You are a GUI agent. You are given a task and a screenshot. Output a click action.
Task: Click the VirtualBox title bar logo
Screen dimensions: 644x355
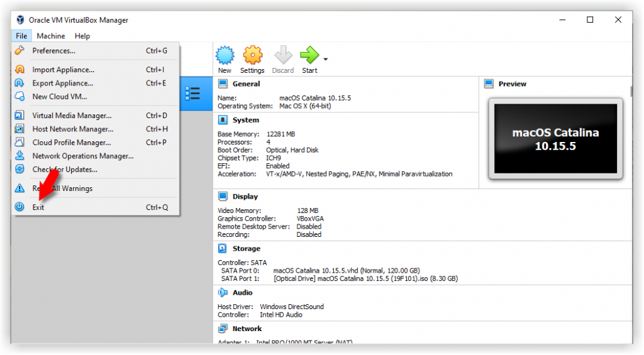point(20,19)
